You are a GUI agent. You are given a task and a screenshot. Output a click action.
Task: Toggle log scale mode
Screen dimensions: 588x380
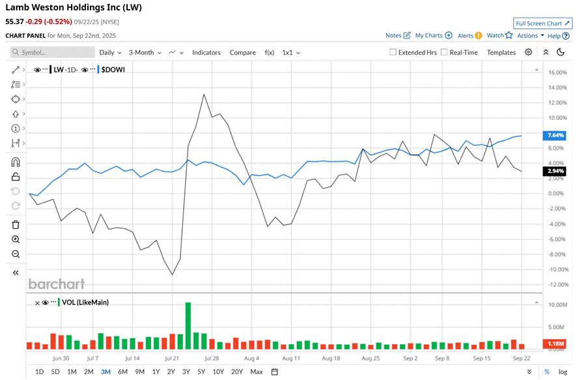pyautogui.click(x=563, y=372)
